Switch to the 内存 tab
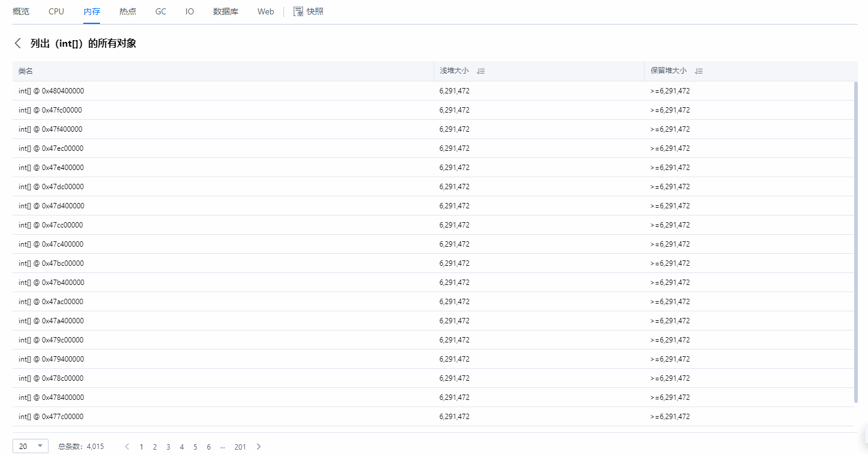868x455 pixels. (92, 11)
